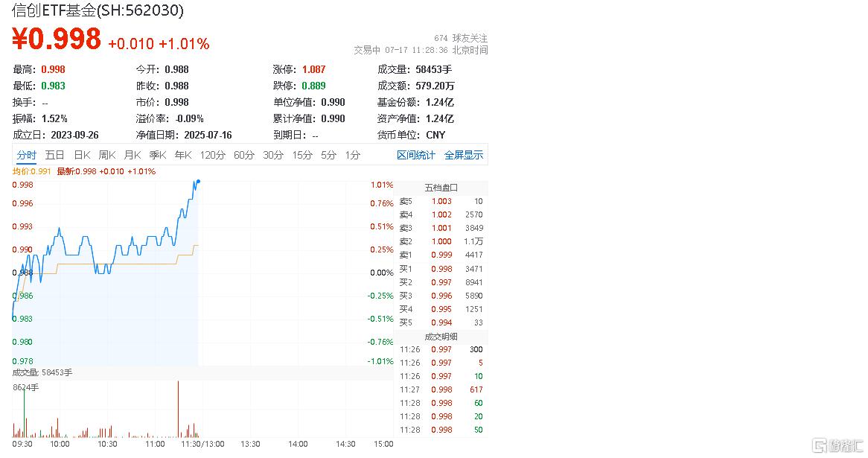Viewport: 868px width, 458px height.
Task: Click 成立日 2023-09-26 value
Action: coord(74,135)
